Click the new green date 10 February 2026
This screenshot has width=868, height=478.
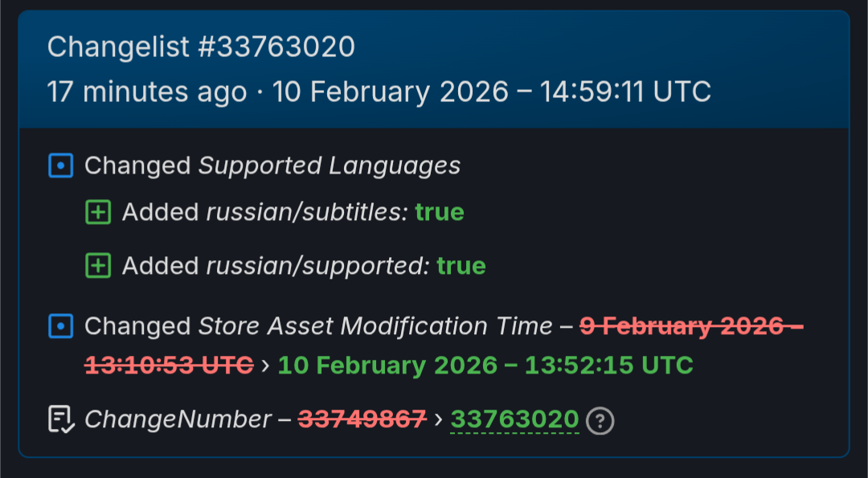pyautogui.click(x=485, y=366)
